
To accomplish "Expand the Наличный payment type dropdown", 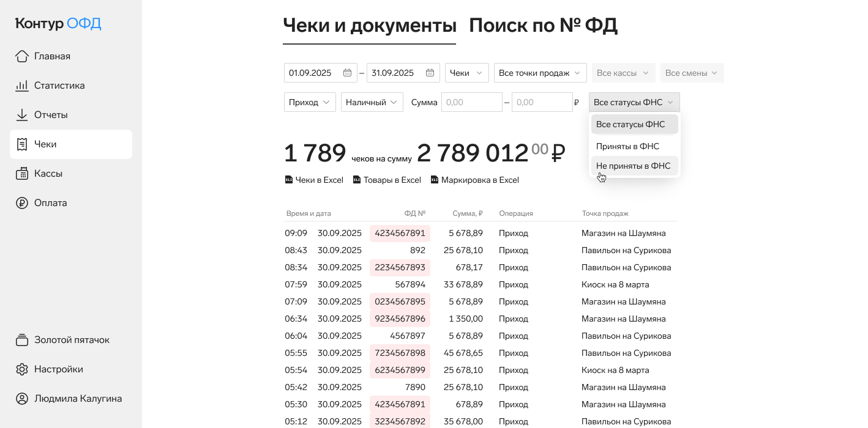I will [x=372, y=102].
